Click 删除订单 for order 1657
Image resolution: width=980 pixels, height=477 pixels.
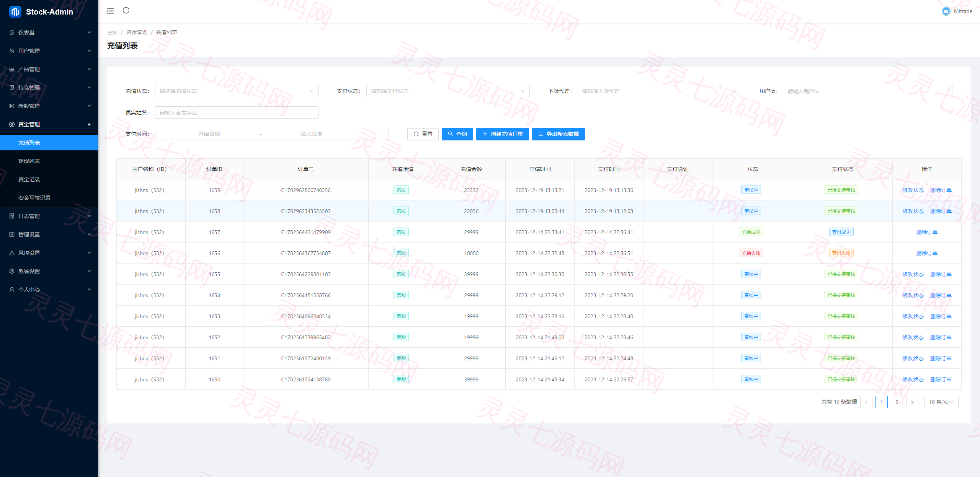927,232
